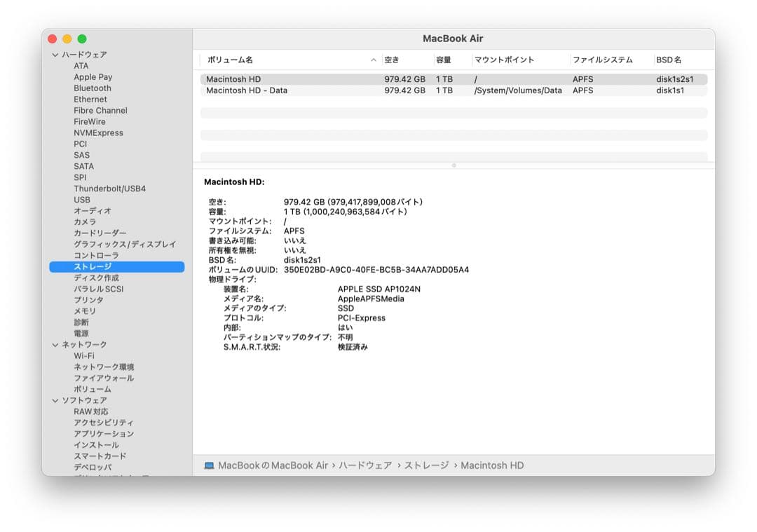
Task: Open オーディオ hardware entry
Action: coord(93,211)
